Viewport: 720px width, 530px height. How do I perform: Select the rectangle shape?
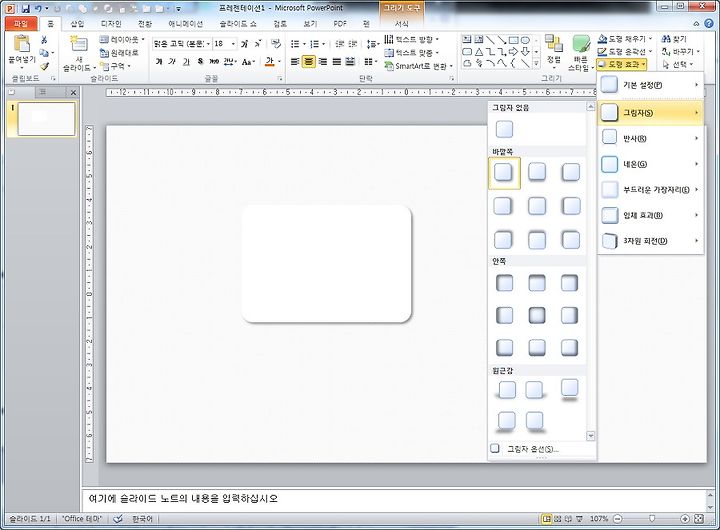point(514,40)
